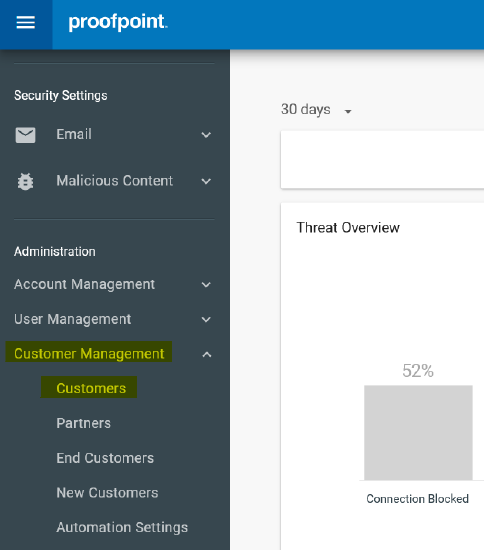The width and height of the screenshot is (484, 550).
Task: Click the Connection Blocked bar
Action: click(x=418, y=432)
